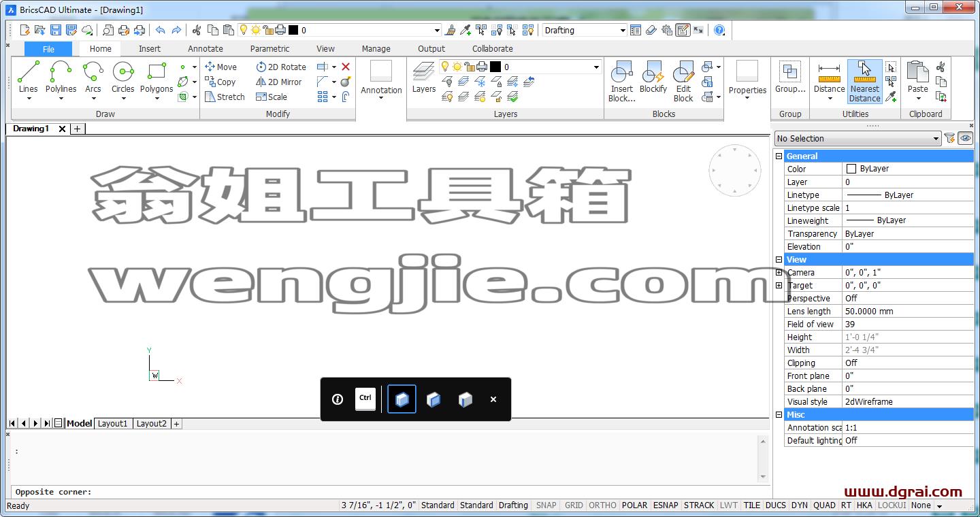Image resolution: width=980 pixels, height=517 pixels.
Task: Select the Lines drawing tool
Action: pyautogui.click(x=28, y=76)
